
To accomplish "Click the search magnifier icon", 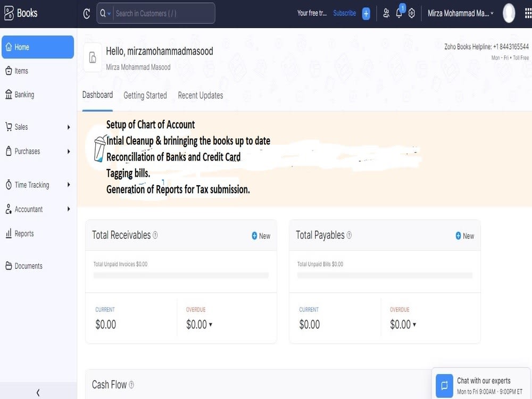I will point(103,13).
